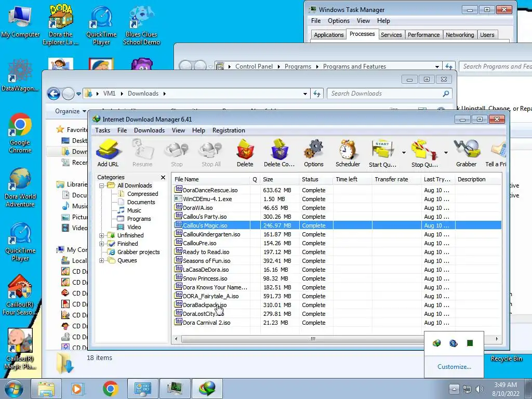
Task: Select the DoraDanceRescue.iso download row
Action: click(337, 190)
